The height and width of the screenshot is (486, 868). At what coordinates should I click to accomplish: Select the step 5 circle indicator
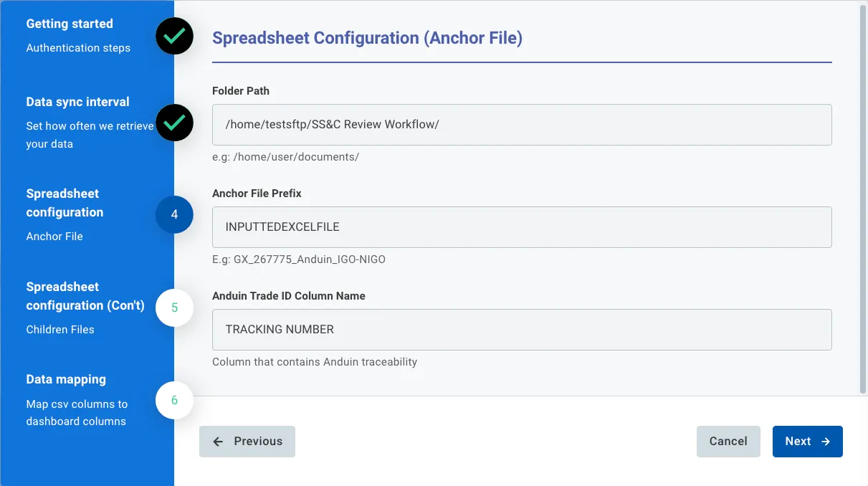click(174, 308)
